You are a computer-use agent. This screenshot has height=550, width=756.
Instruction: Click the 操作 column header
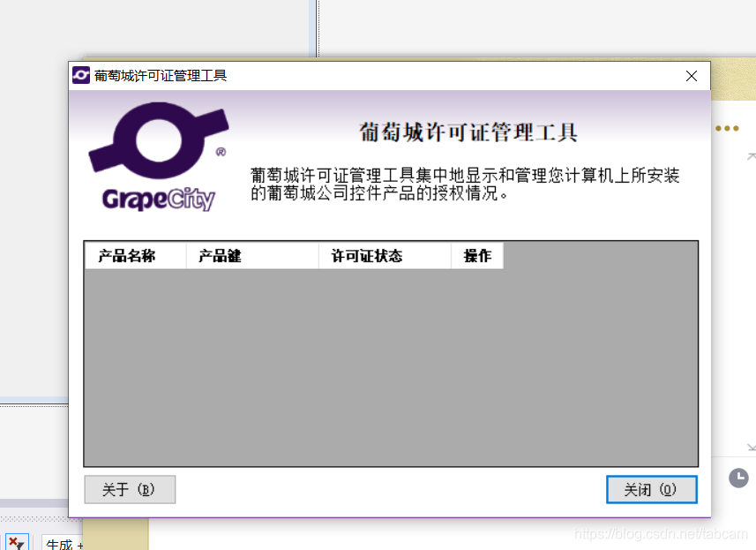click(477, 256)
